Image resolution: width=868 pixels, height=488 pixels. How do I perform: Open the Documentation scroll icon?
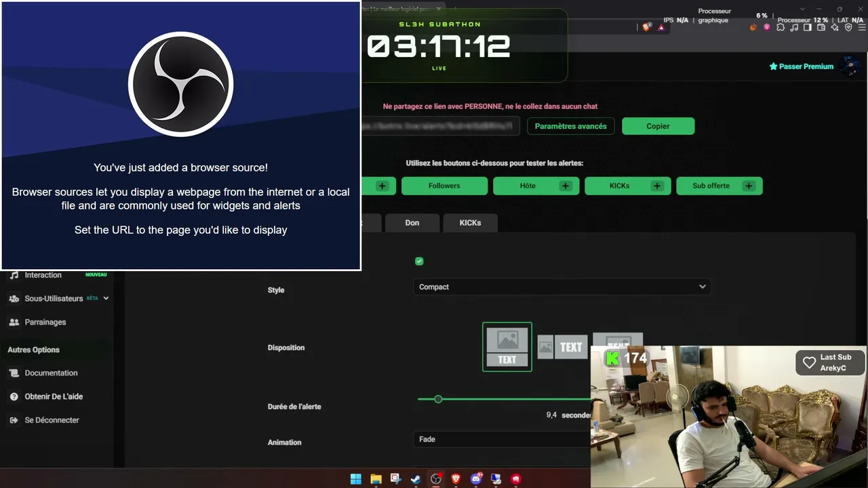click(14, 373)
